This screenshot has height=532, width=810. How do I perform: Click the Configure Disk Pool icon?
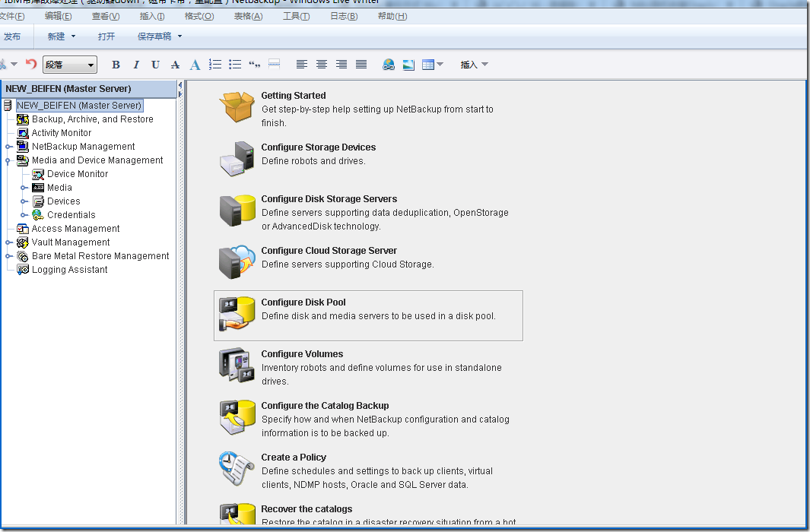click(x=237, y=314)
